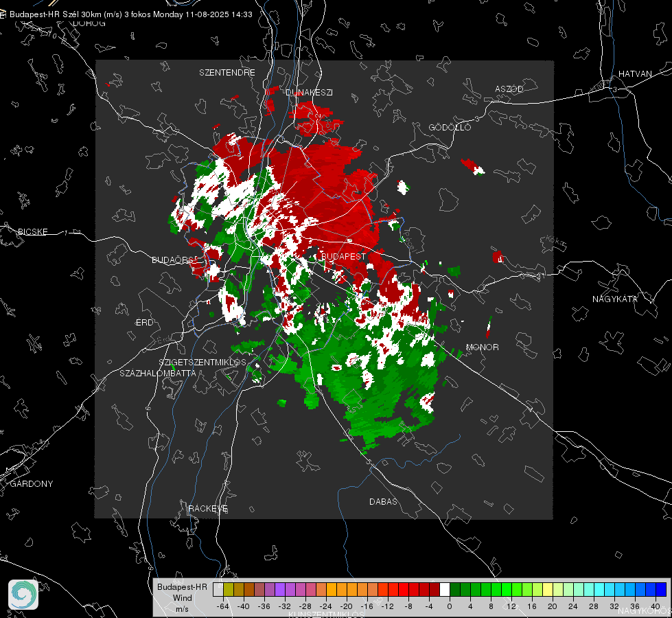Click the SZÁZHALOMBATTA map label

[158, 373]
